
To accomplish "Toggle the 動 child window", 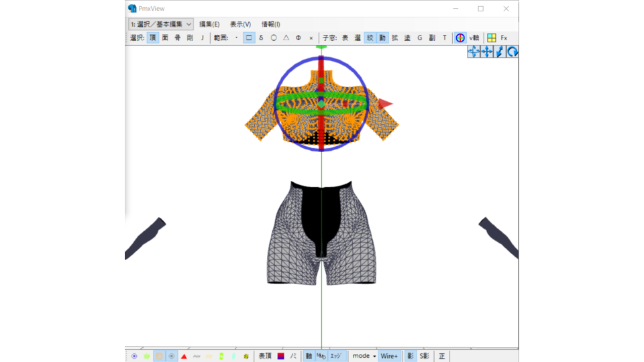I will point(382,38).
